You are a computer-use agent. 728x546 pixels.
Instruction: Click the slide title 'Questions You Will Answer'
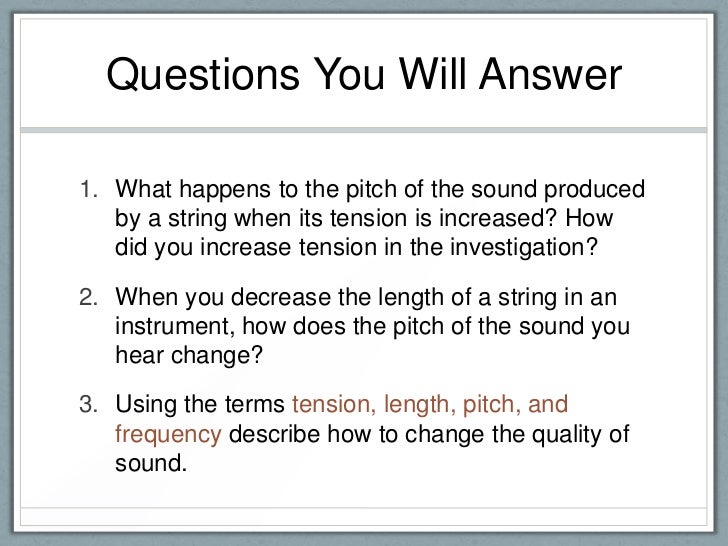(364, 74)
